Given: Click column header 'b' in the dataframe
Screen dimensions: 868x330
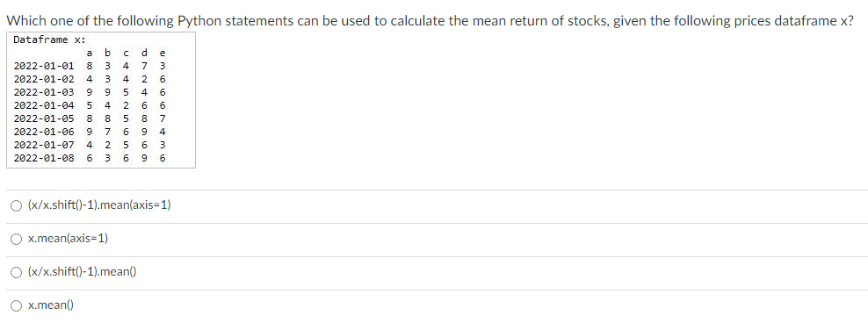Looking at the screenshot, I should [x=108, y=53].
